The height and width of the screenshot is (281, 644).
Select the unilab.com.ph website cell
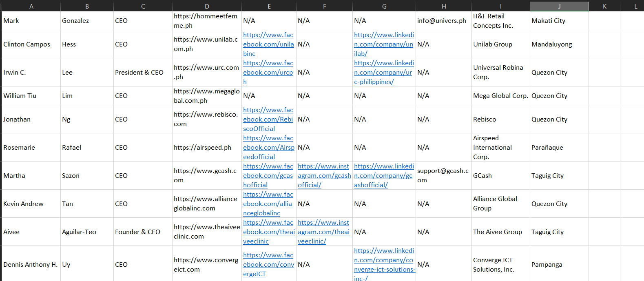tap(207, 44)
